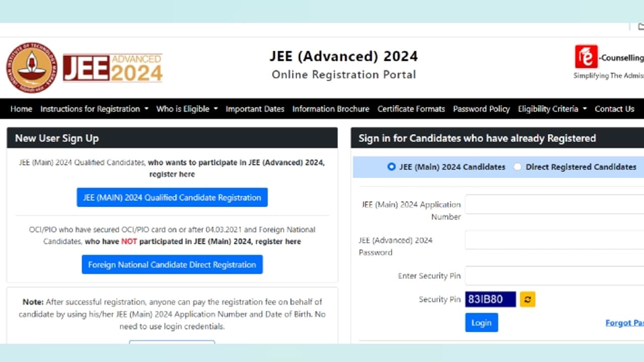Click the Enter Security Pin input box
Screen dimensions: 644x362
(553, 276)
